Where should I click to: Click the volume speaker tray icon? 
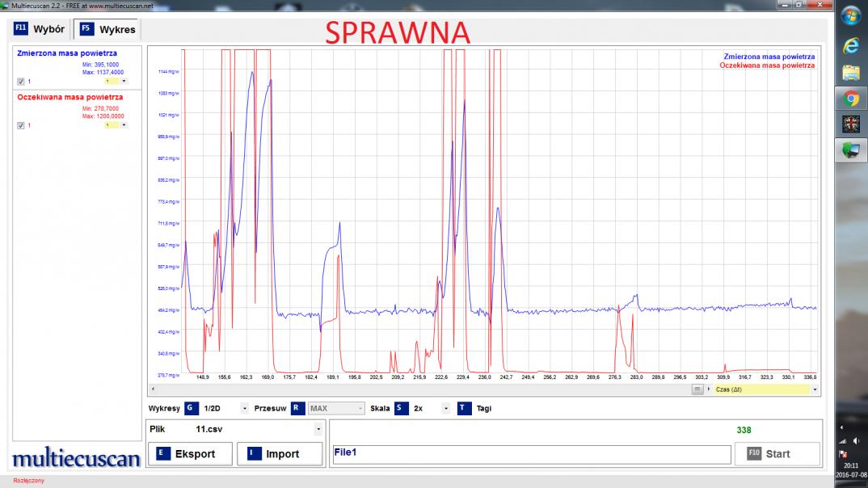[856, 440]
